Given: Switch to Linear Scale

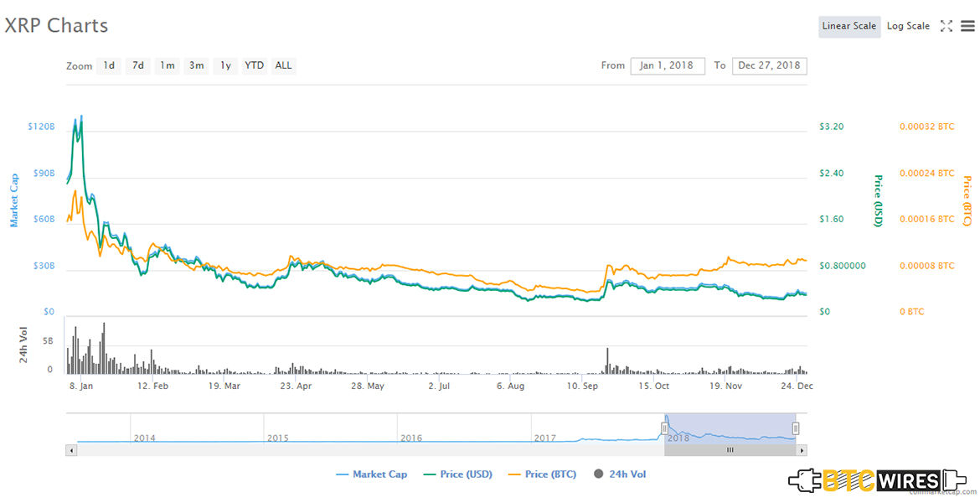Looking at the screenshot, I should pyautogui.click(x=848, y=26).
